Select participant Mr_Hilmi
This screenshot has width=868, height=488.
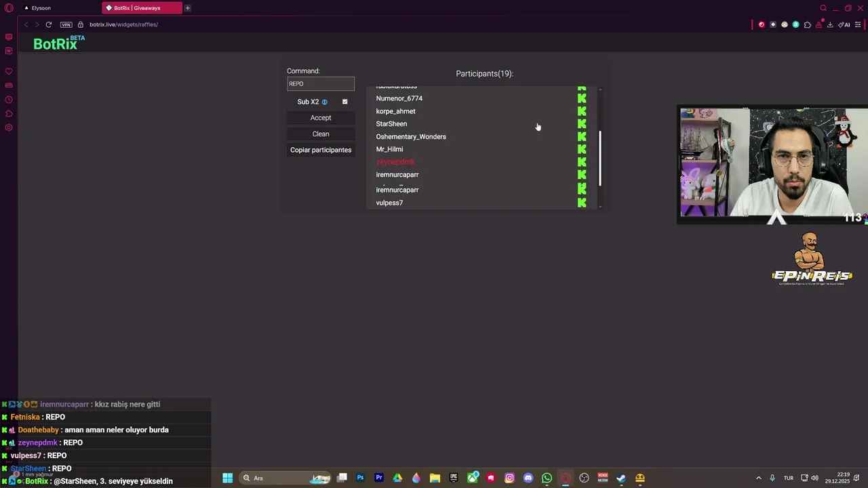[389, 149]
